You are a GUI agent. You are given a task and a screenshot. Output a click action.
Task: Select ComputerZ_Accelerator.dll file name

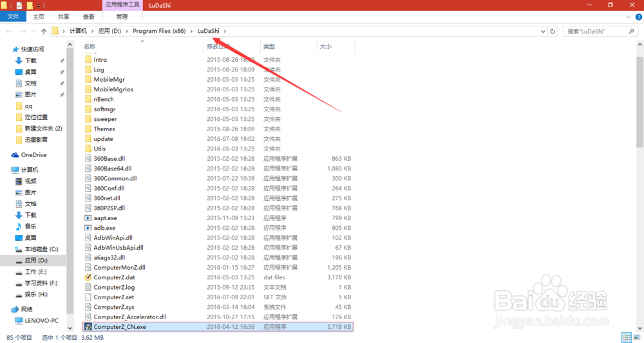(130, 317)
